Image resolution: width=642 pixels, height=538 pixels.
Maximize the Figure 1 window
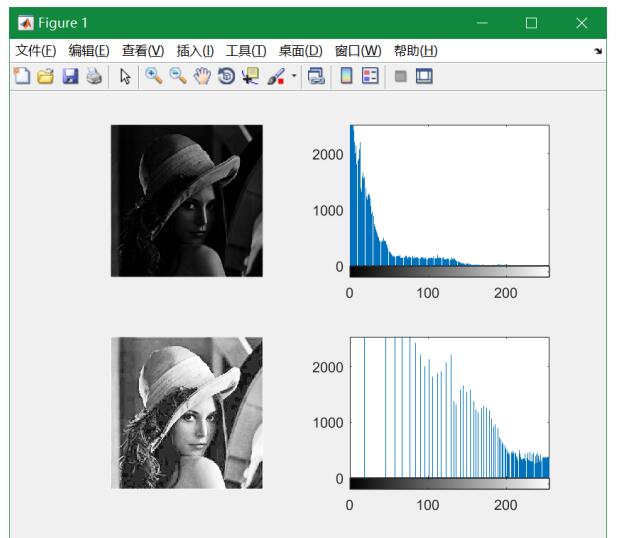point(531,23)
